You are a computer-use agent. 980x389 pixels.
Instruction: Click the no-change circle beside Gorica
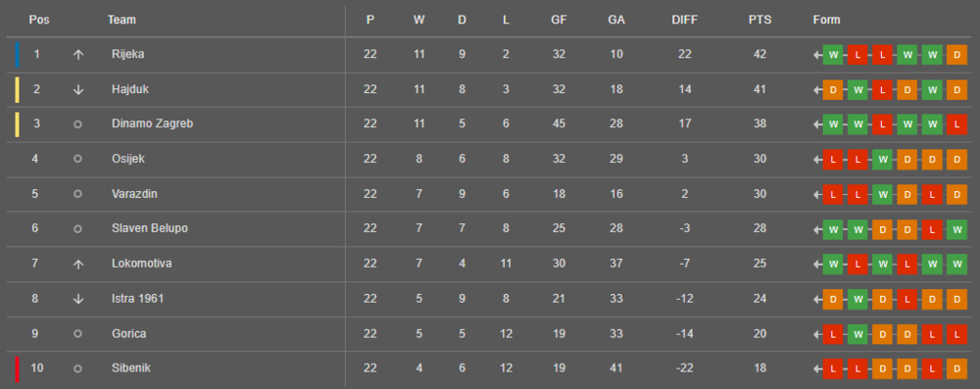tap(77, 334)
